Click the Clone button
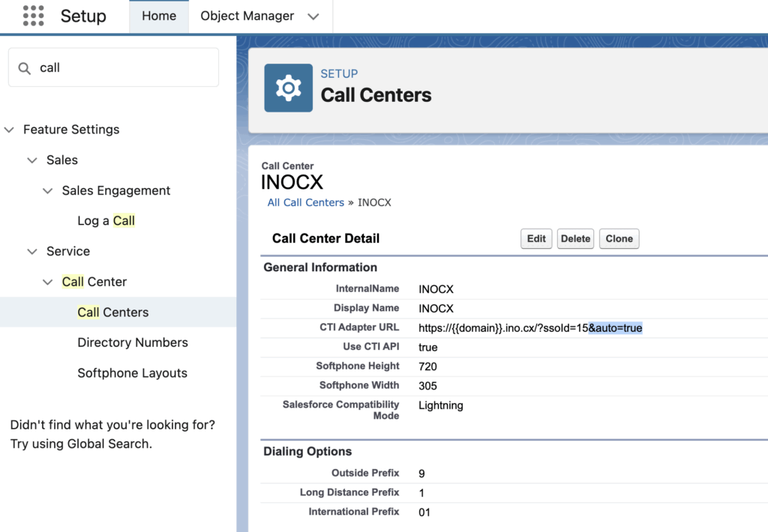This screenshot has height=532, width=768. [x=619, y=239]
